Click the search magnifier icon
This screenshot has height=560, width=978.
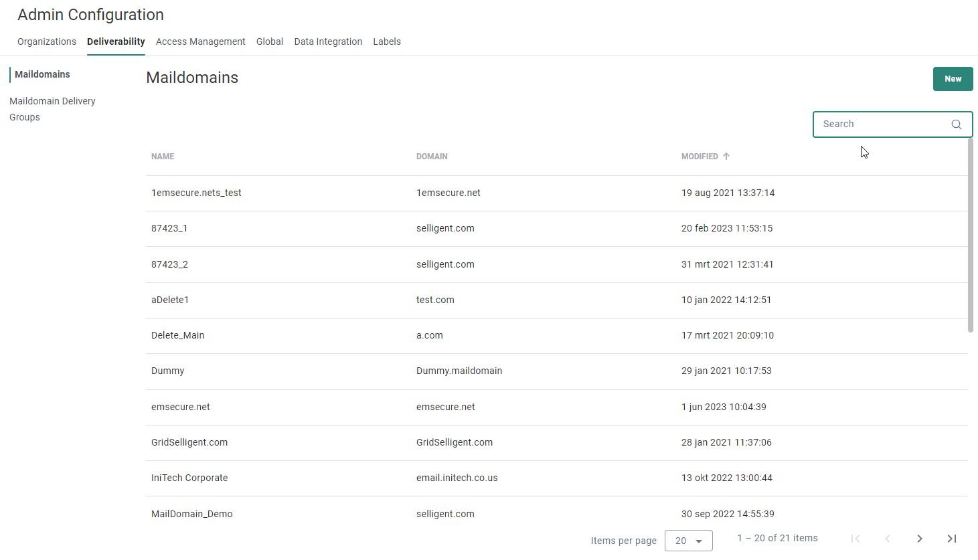(956, 124)
